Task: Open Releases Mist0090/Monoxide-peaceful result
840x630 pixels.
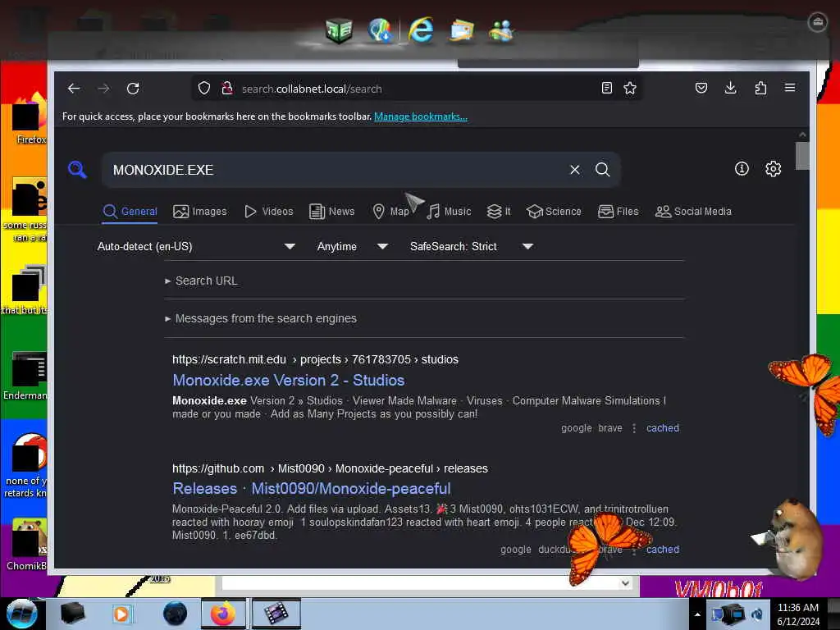Action: (x=311, y=489)
